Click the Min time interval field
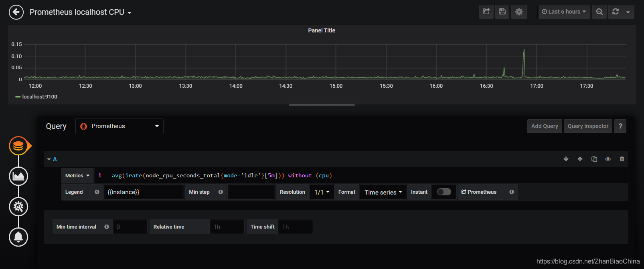 130,227
